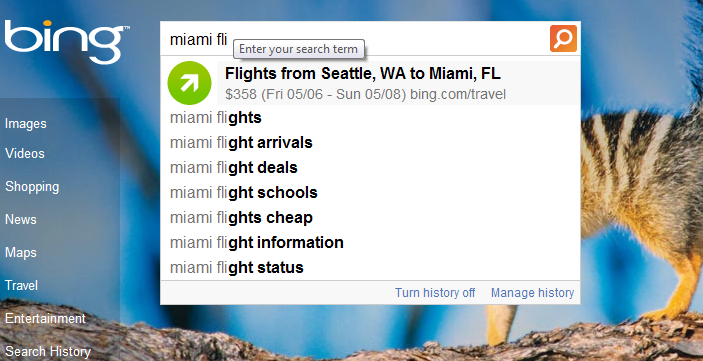Select 'miami flight arrivals' suggestion
Image resolution: width=703 pixels, height=361 pixels.
click(x=370, y=143)
